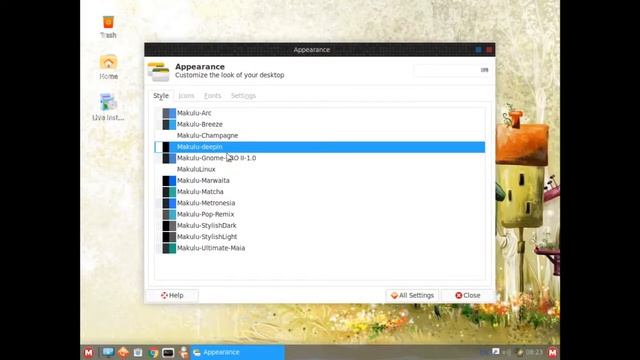Switch to the Fonts tab
This screenshot has width=640, height=360.
212,96
